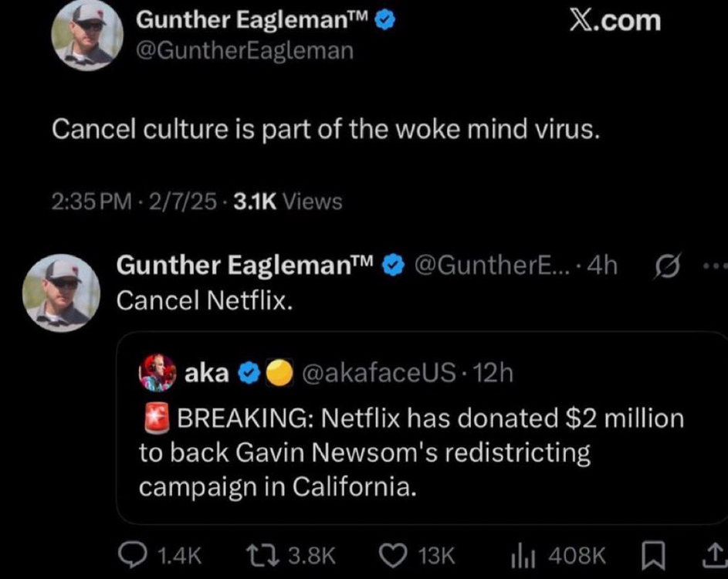Open the three-dot more options menu
Image resolution: width=728 pixels, height=579 pixels.
click(x=715, y=266)
